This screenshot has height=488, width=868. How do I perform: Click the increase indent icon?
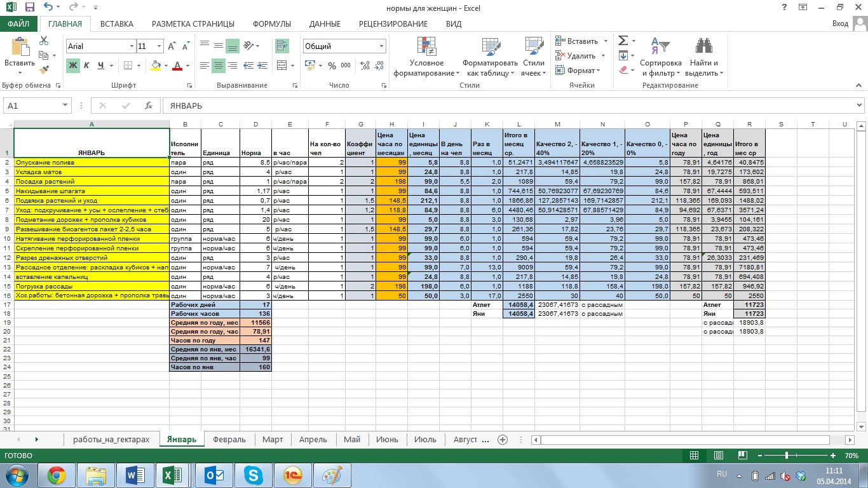(264, 65)
